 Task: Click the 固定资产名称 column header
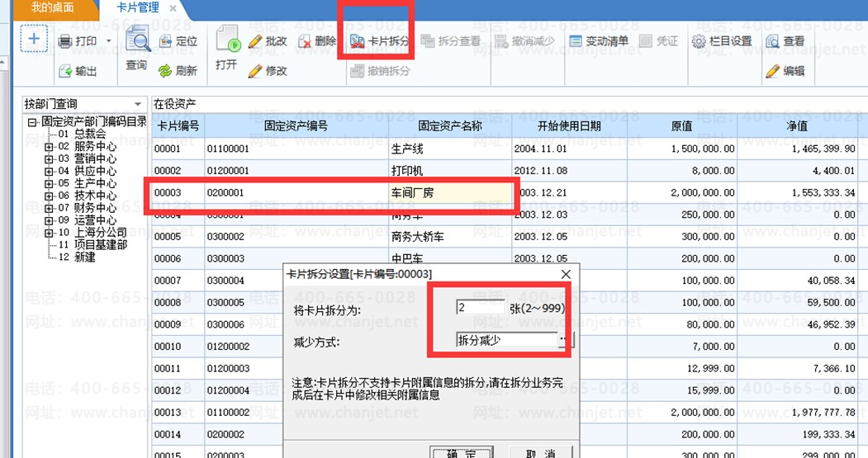[x=450, y=126]
